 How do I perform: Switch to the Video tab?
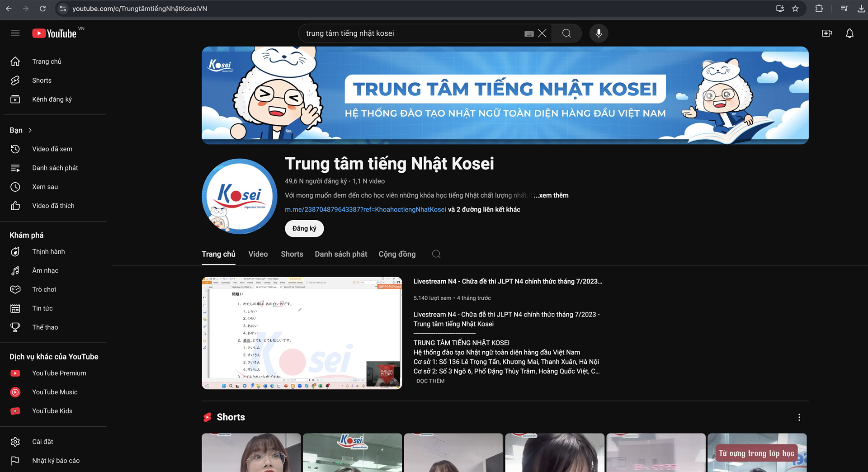click(258, 254)
